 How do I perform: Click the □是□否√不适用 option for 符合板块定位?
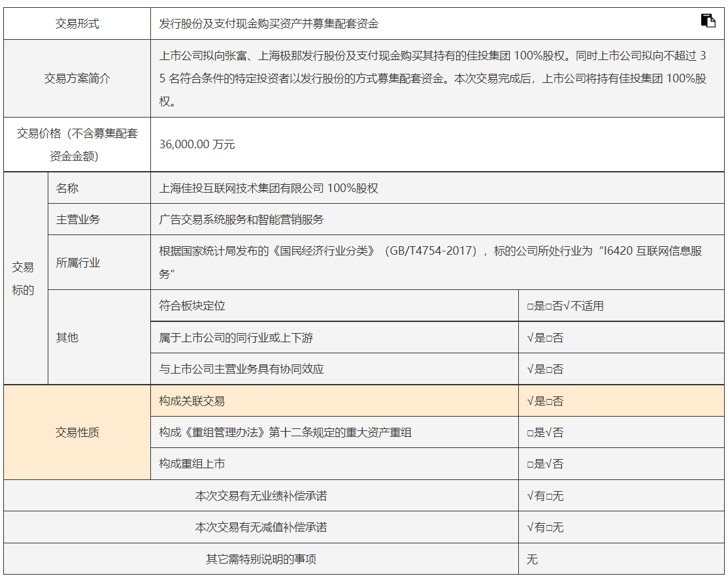[565, 306]
